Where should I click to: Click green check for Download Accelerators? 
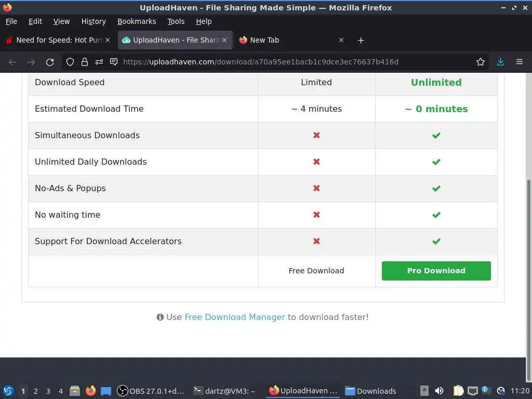coord(436,241)
